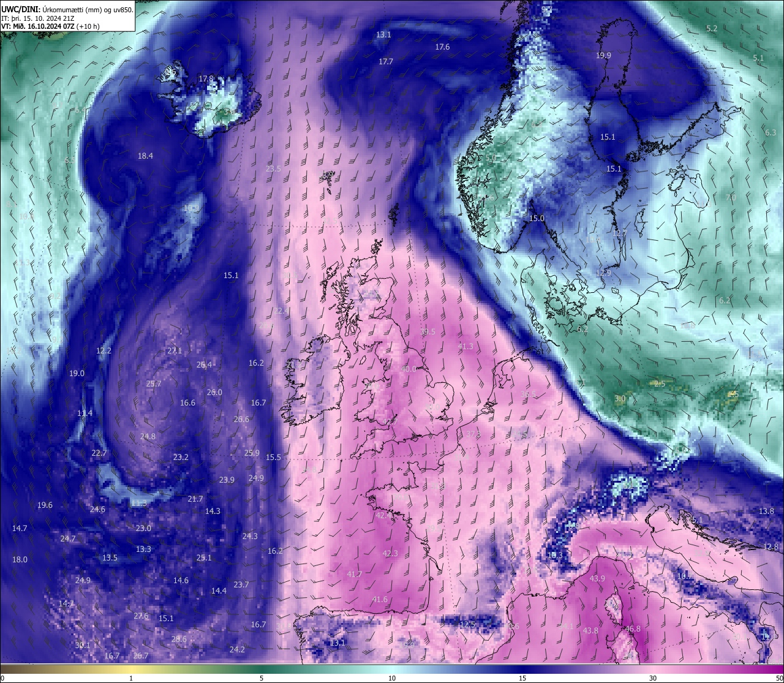Click the 17.6 map value
784x683 pixels.
(442, 47)
